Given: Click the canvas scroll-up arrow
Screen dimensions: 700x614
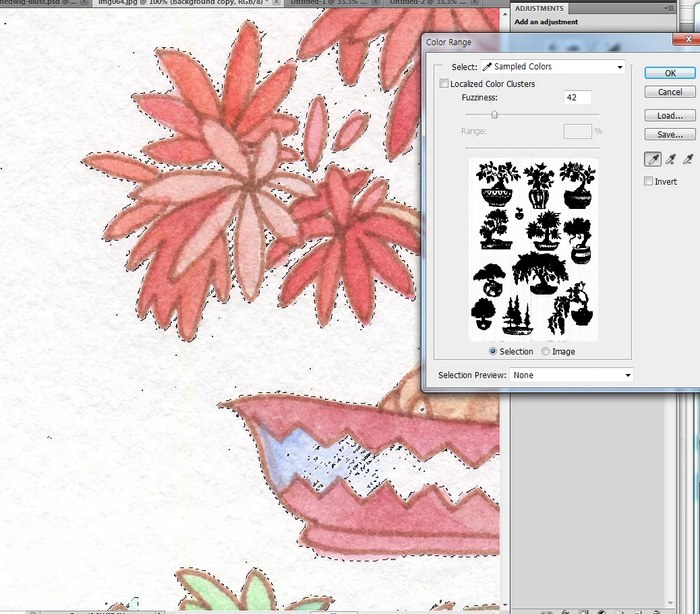Looking at the screenshot, I should (505, 14).
